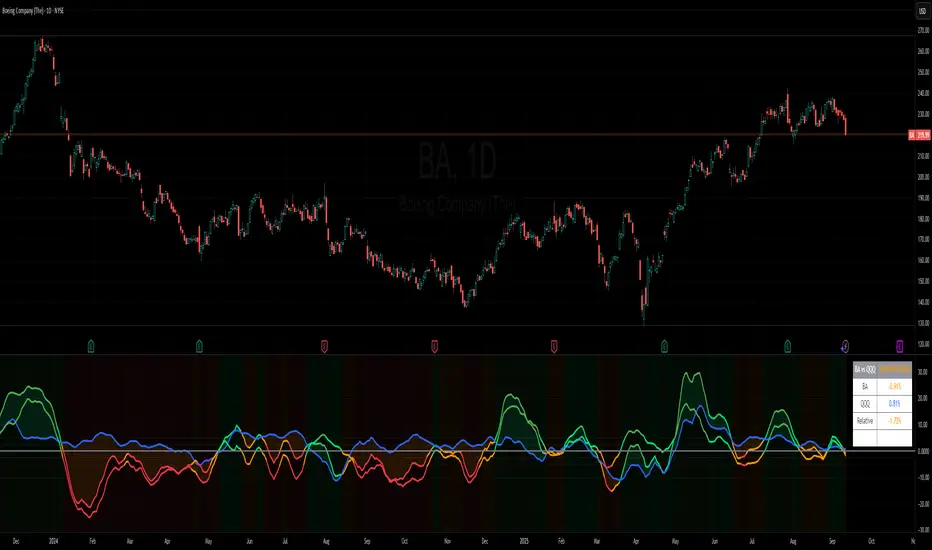Click the 0.000 indicator scale label
Screen dimensions: 932x550
(x=923, y=451)
